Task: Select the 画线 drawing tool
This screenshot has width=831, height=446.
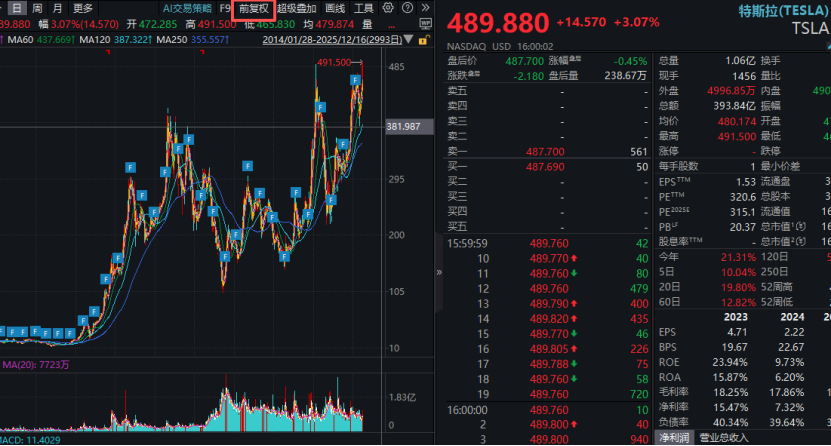Action: tap(335, 8)
